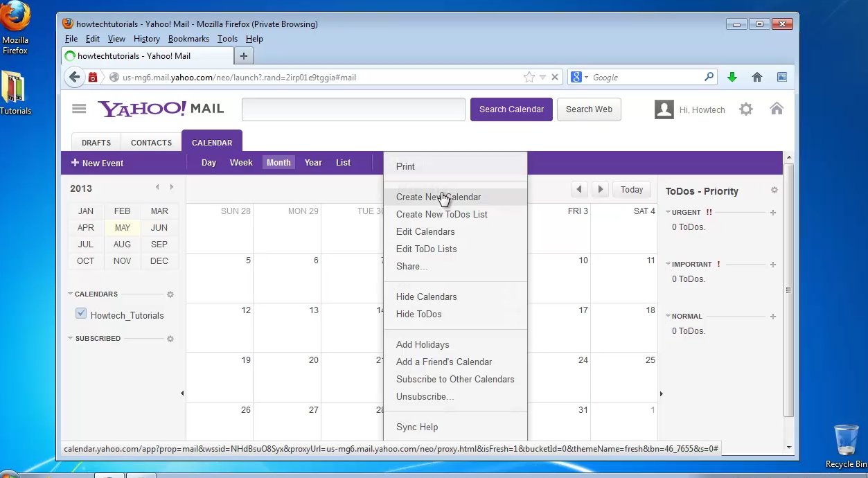Viewport: 868px width, 478px height.
Task: Click the Howtech profile avatar icon
Action: [664, 109]
